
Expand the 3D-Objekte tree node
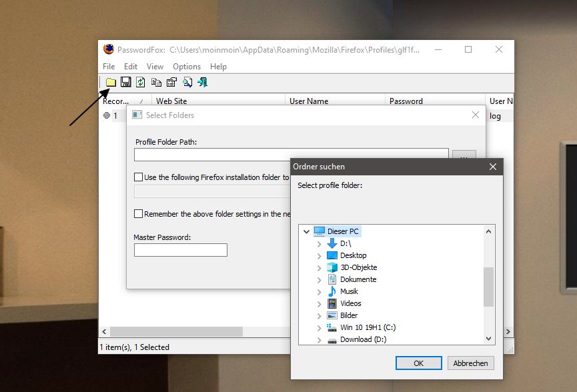pyautogui.click(x=320, y=268)
